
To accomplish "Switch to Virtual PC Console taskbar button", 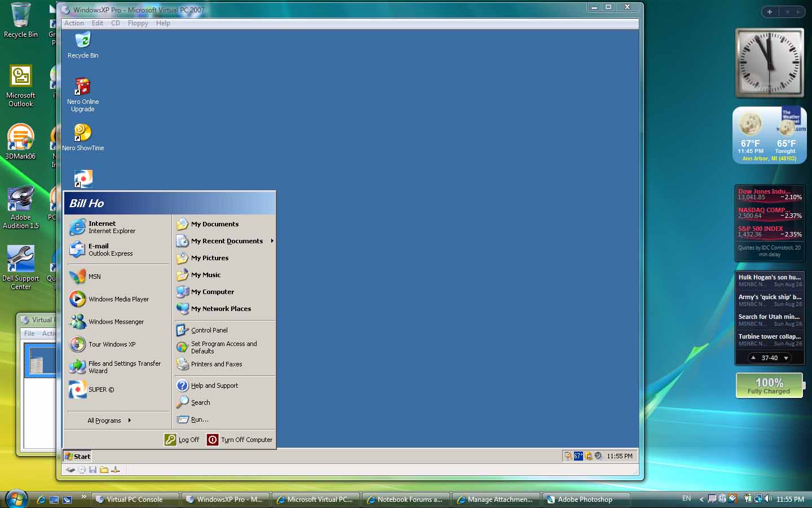I will (x=135, y=500).
